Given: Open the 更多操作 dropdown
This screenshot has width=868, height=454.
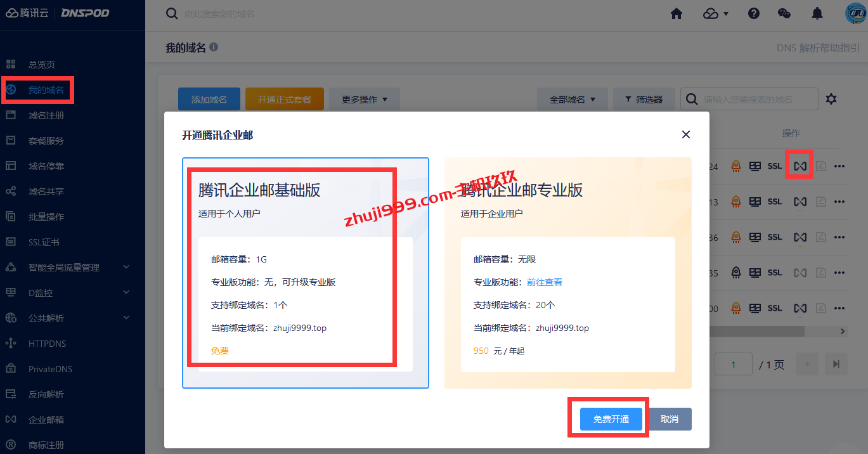Looking at the screenshot, I should [365, 100].
